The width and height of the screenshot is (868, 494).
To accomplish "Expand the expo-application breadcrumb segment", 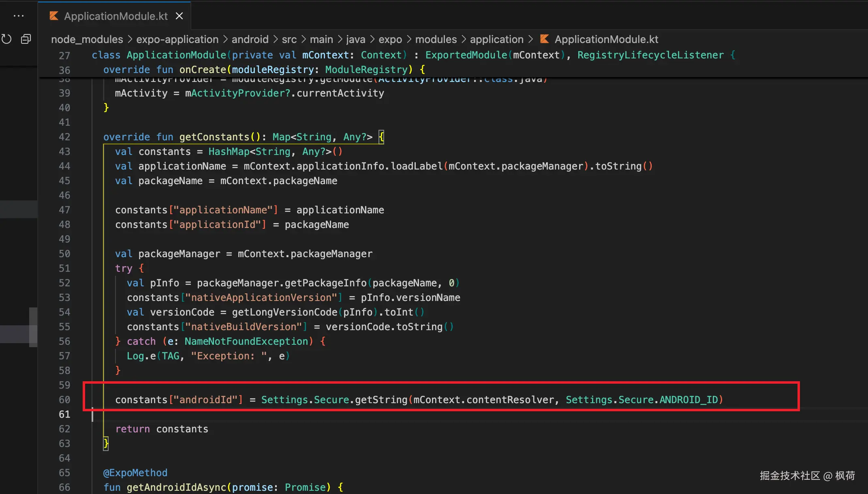I will point(177,39).
